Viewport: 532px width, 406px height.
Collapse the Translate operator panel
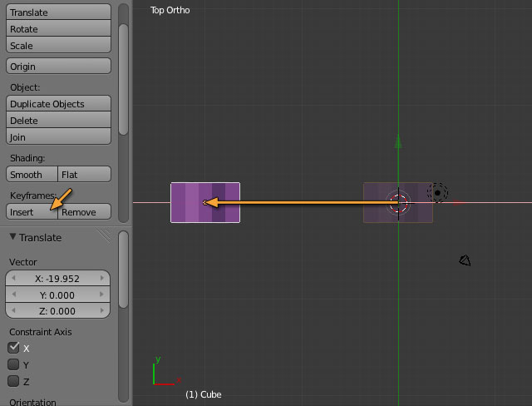click(13, 237)
